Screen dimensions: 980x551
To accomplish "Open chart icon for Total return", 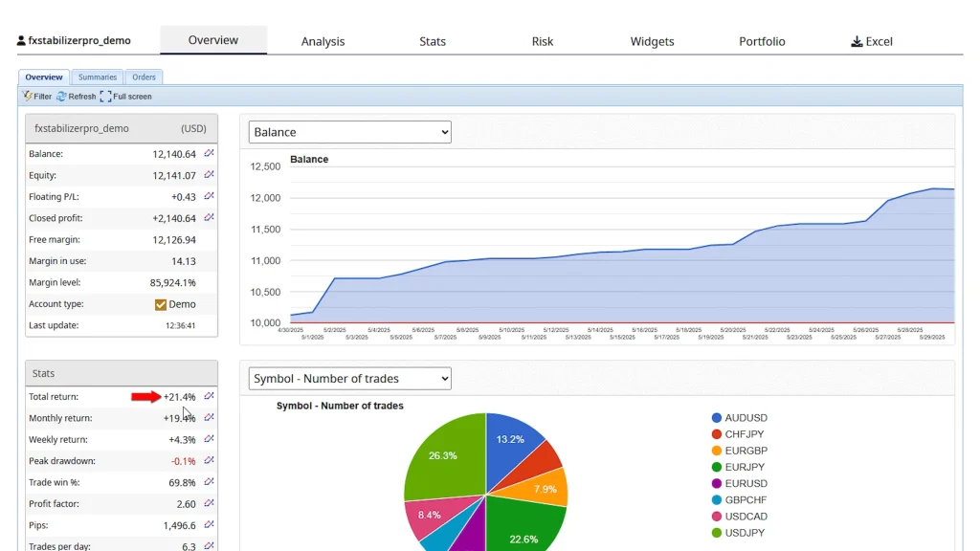I will (209, 396).
